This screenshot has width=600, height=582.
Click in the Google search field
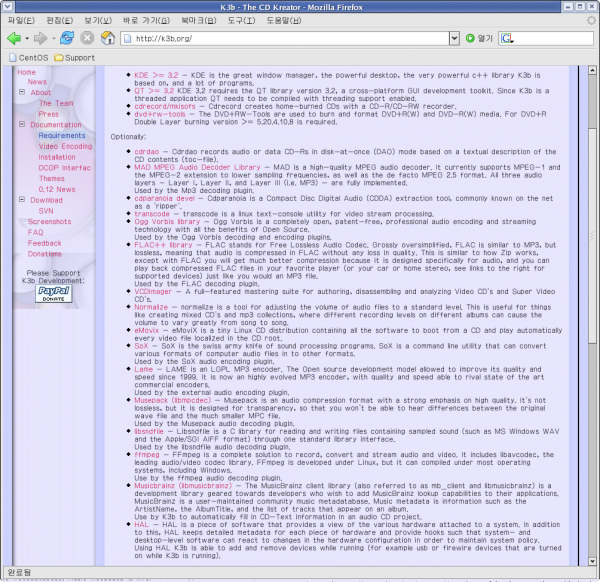554,38
